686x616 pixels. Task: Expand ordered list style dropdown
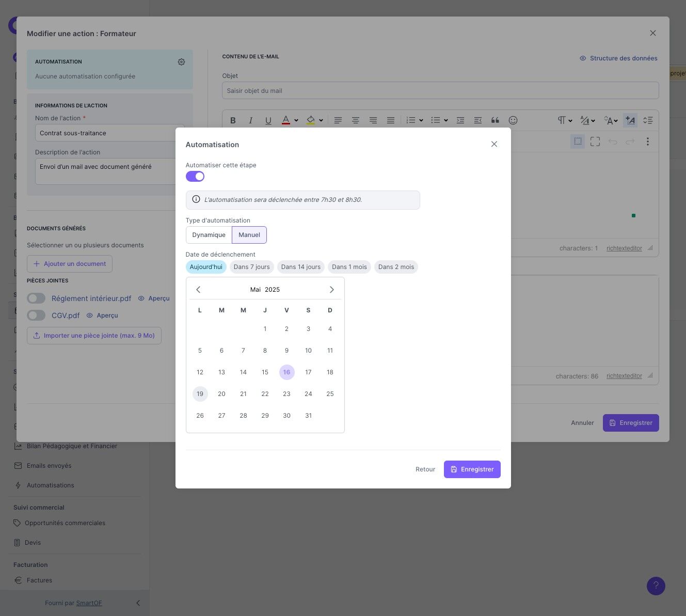point(421,120)
